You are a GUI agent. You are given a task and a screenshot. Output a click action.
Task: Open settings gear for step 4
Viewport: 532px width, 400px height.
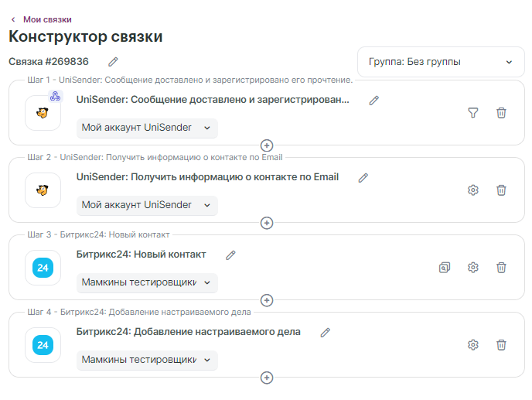[473, 345]
